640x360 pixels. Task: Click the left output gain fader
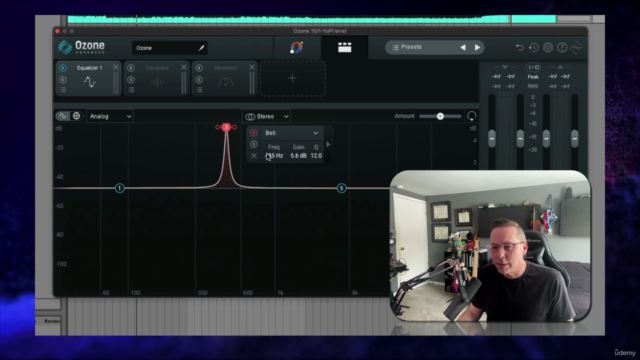(x=546, y=138)
